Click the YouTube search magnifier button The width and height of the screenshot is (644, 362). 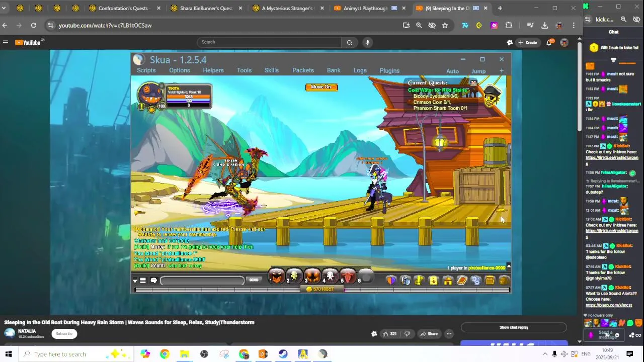tap(350, 42)
